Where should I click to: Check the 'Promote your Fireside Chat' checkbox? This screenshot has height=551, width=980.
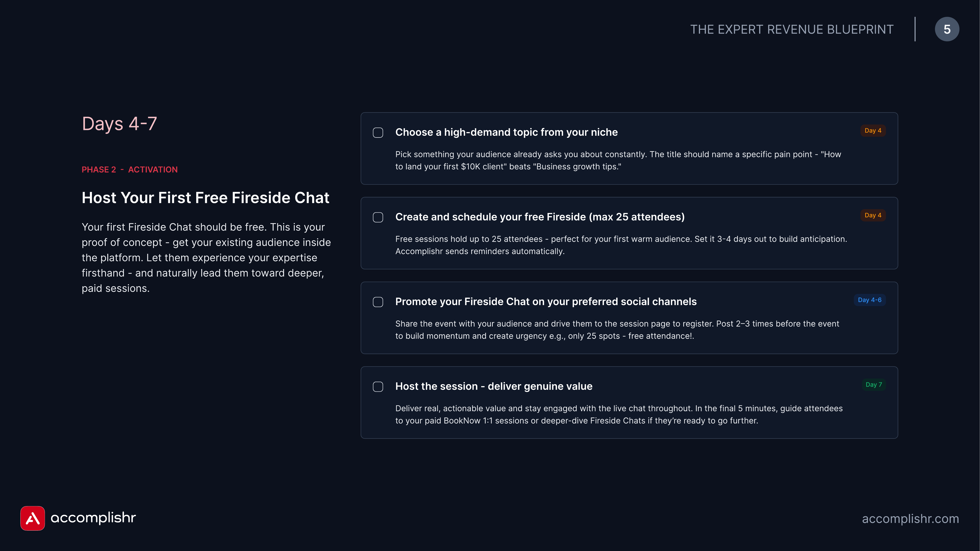coord(378,302)
